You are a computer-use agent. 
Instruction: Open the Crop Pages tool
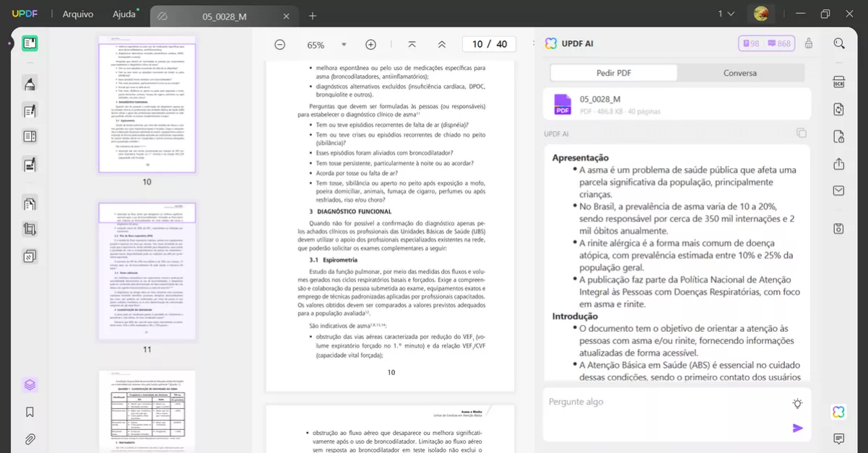click(30, 230)
